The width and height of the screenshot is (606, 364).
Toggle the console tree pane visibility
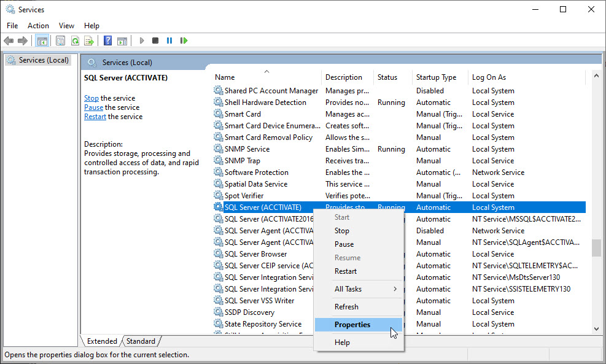tap(42, 41)
